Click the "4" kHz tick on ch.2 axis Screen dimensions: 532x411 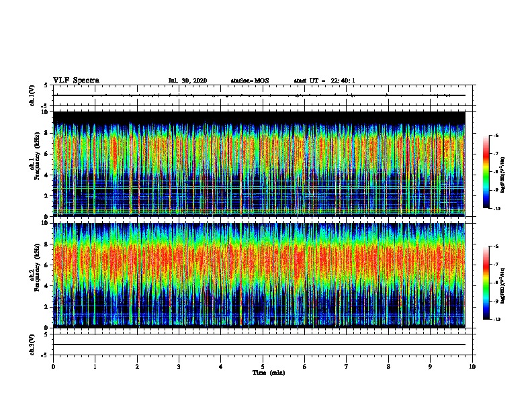point(46,286)
